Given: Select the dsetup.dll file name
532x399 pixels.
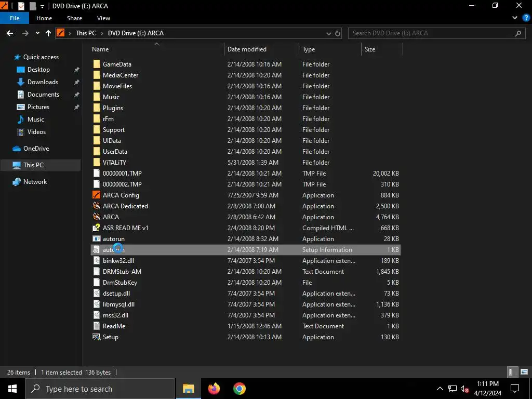Looking at the screenshot, I should click(116, 294).
